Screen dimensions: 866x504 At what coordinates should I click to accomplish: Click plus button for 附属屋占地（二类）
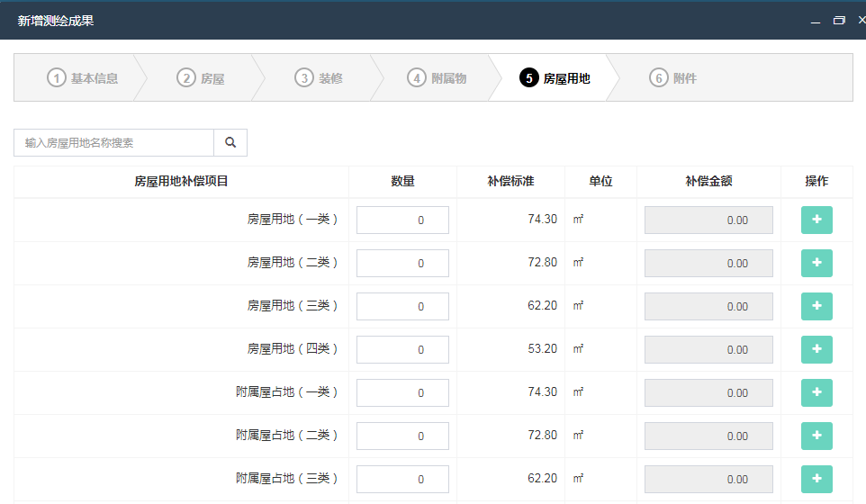coord(816,436)
